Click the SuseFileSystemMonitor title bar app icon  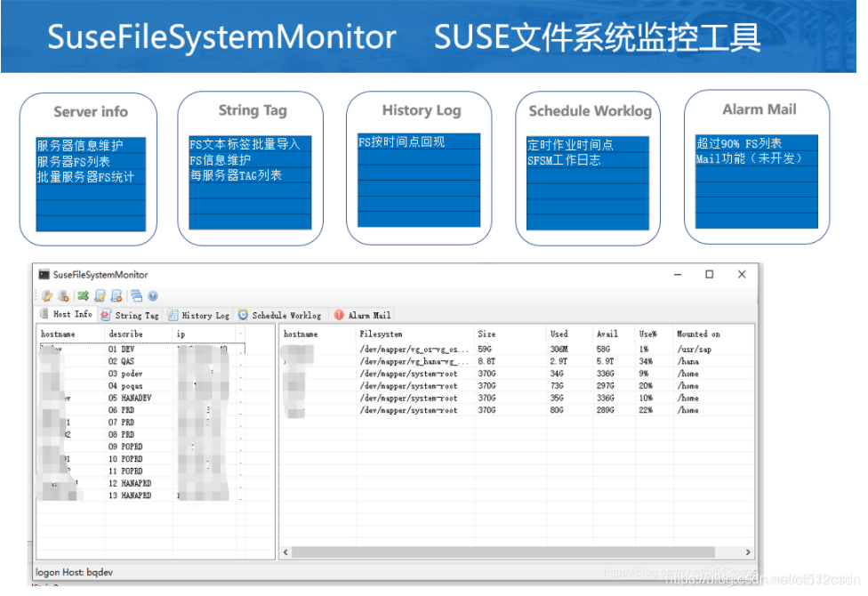tap(44, 274)
